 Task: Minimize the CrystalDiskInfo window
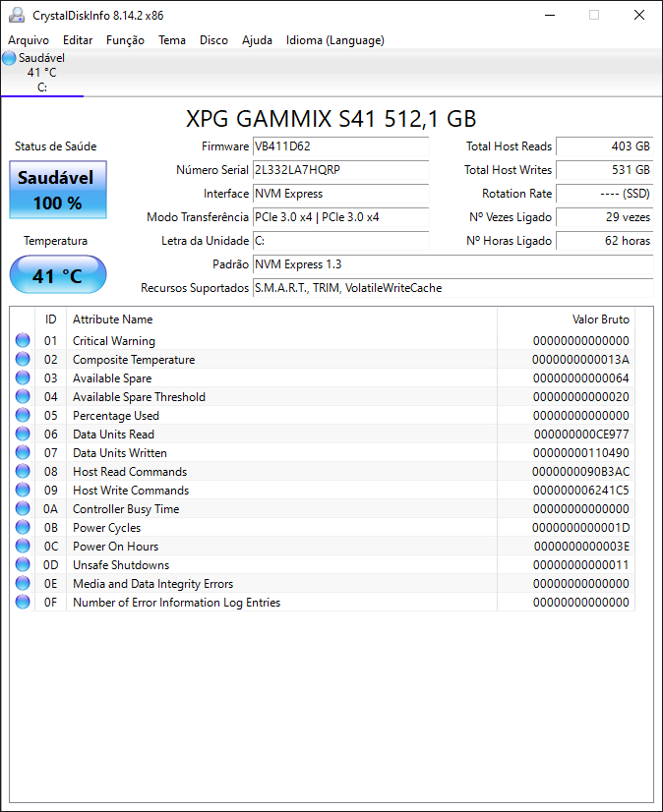[x=550, y=15]
